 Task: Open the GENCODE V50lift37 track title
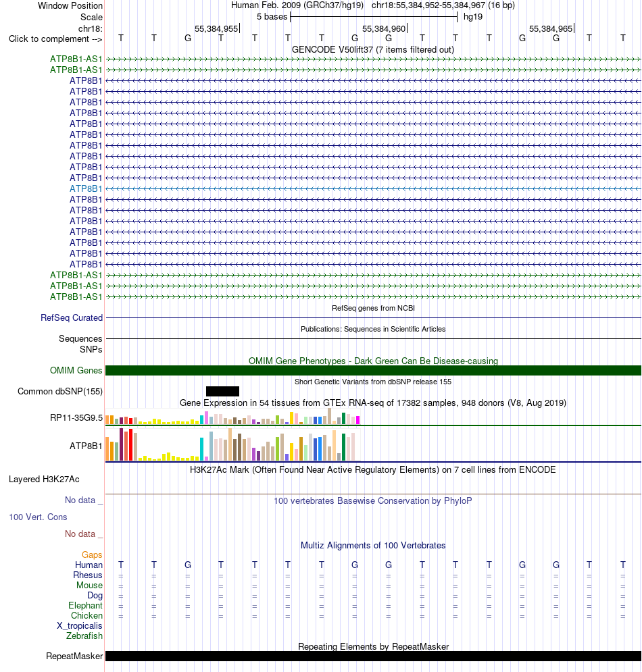pyautogui.click(x=372, y=50)
